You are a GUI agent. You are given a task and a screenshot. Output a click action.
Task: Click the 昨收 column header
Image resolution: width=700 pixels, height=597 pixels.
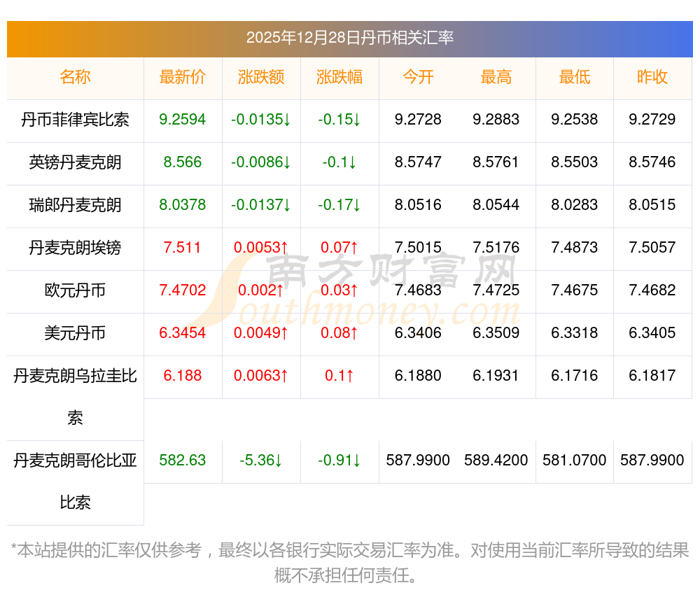coord(652,77)
